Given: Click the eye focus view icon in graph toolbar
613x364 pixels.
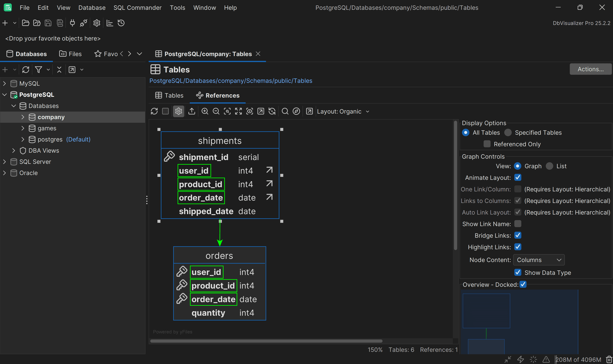Looking at the screenshot, I should tap(250, 111).
